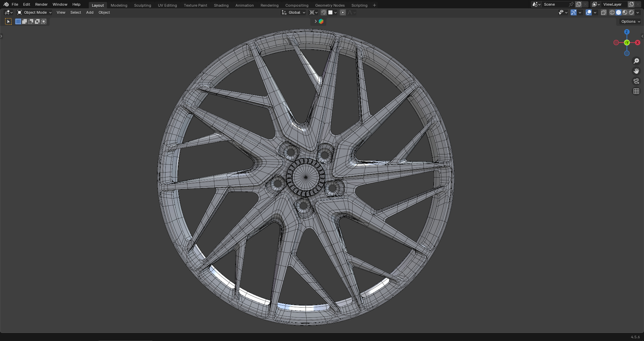Open the viewport Select menu
The height and width of the screenshot is (341, 644).
tap(75, 12)
